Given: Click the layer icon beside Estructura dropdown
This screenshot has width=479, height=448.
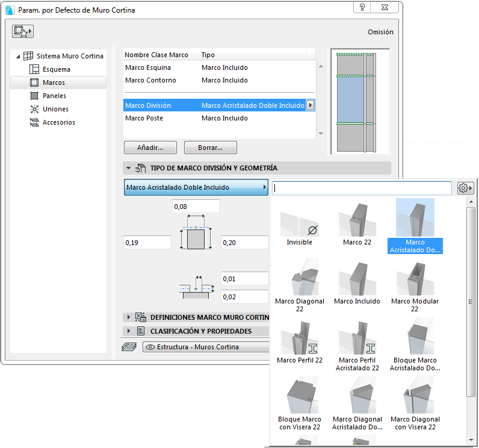Looking at the screenshot, I should [129, 347].
